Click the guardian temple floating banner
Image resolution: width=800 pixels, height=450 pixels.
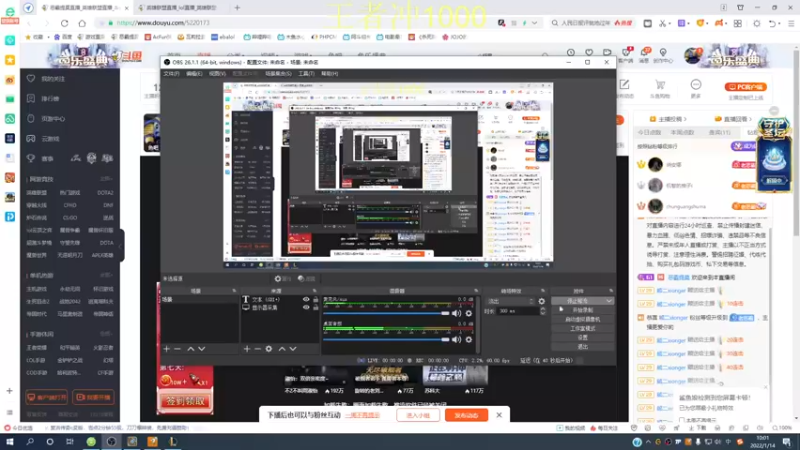pos(774,154)
